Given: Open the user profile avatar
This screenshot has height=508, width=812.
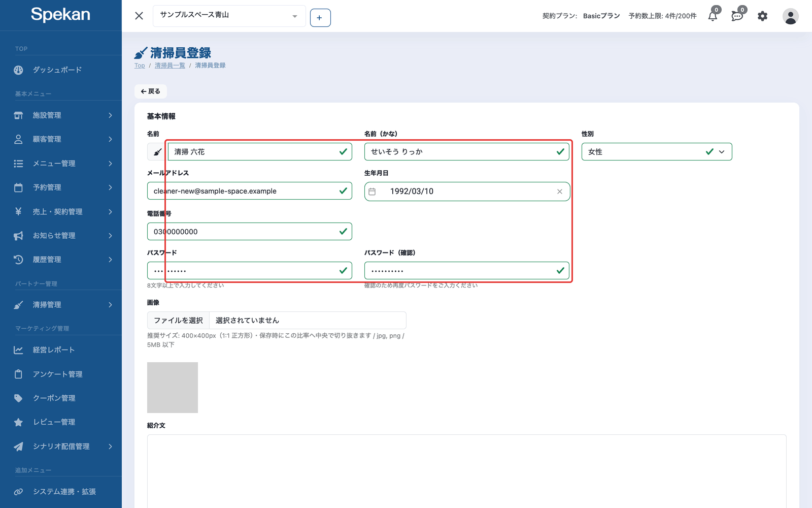Looking at the screenshot, I should click(790, 16).
